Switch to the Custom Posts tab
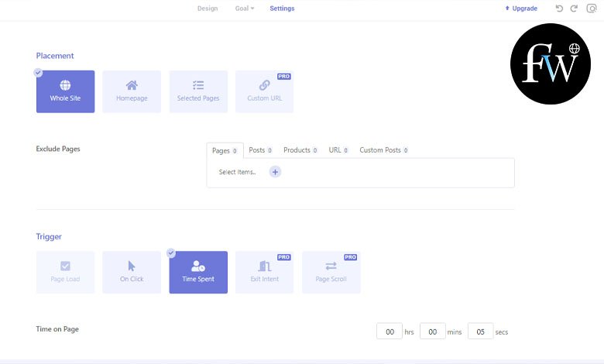604x364 pixels. pos(383,150)
